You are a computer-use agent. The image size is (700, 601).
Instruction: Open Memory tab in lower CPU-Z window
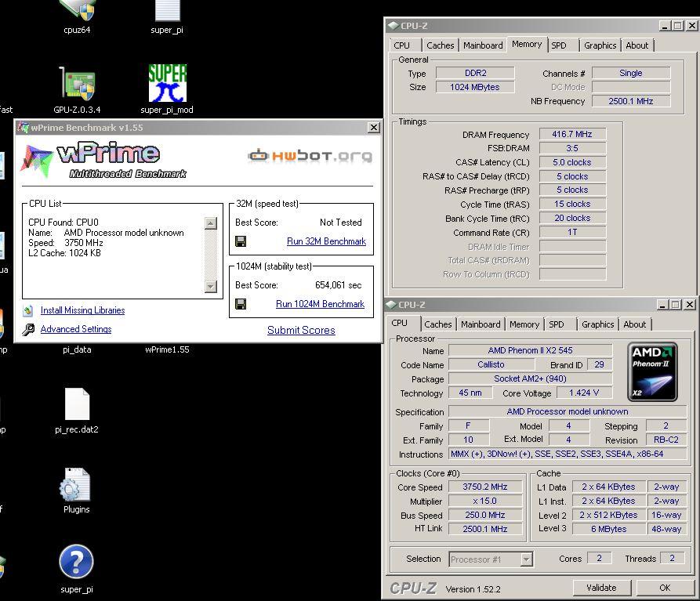(524, 324)
